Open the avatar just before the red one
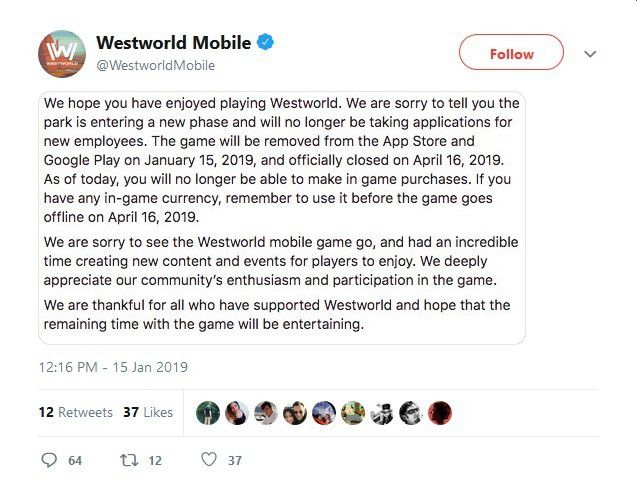 point(411,412)
